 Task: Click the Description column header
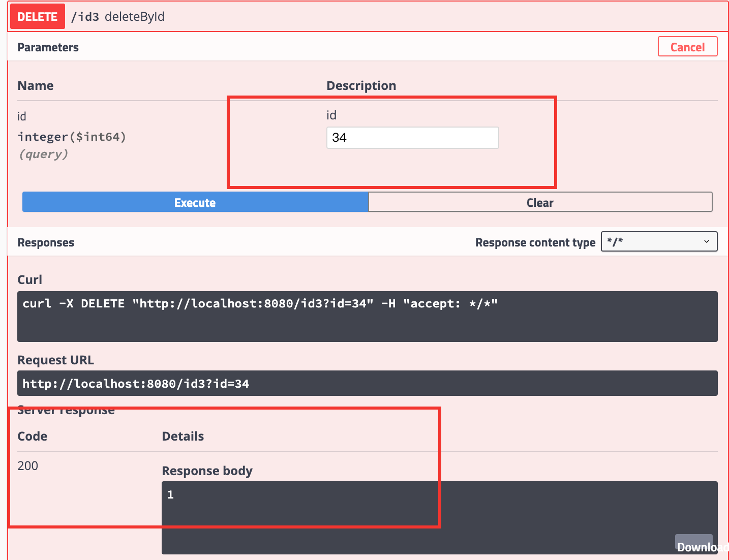(x=361, y=85)
